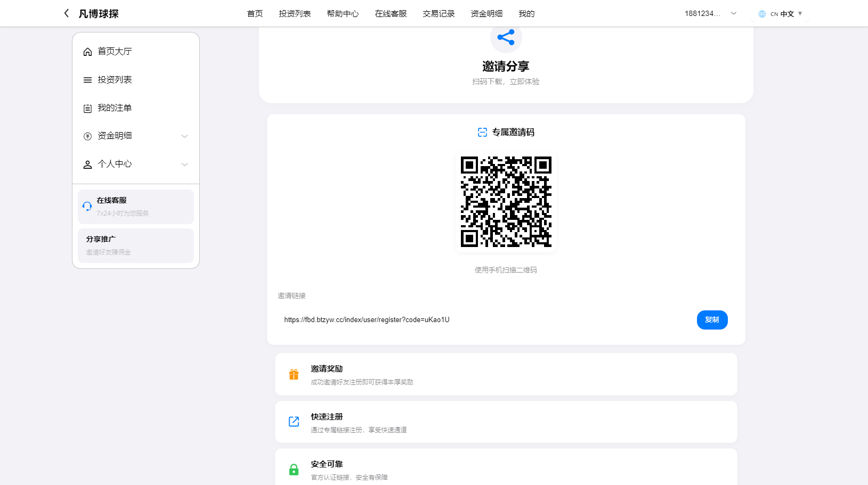The height and width of the screenshot is (485, 868).
Task: Click the invitation link URL text
Action: (367, 320)
